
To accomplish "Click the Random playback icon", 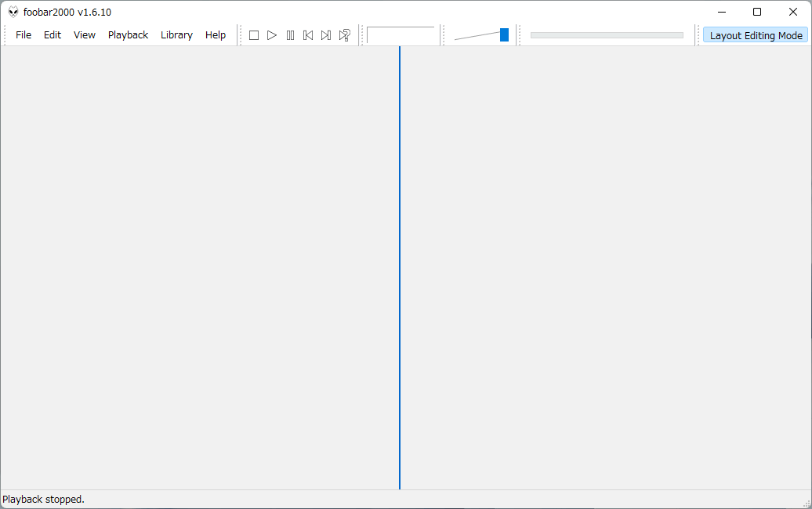I will tap(344, 34).
